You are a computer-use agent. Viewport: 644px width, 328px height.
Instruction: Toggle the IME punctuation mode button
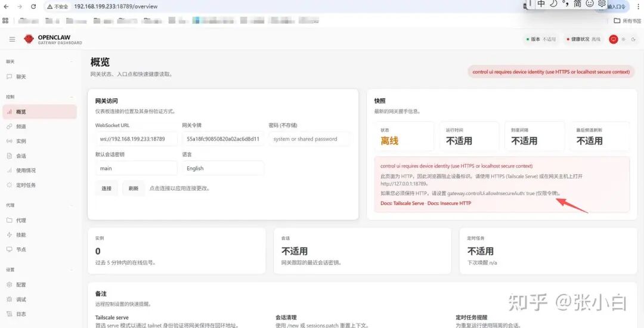566,4
